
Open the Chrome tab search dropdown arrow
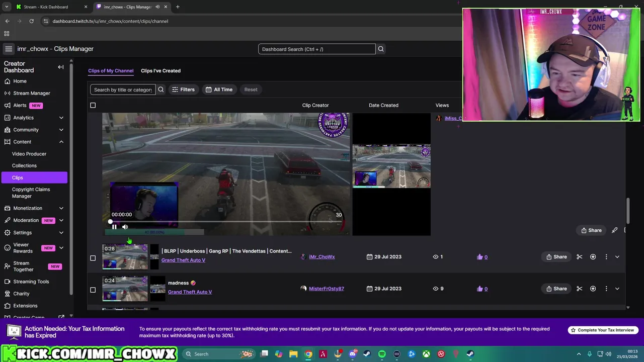7,7
